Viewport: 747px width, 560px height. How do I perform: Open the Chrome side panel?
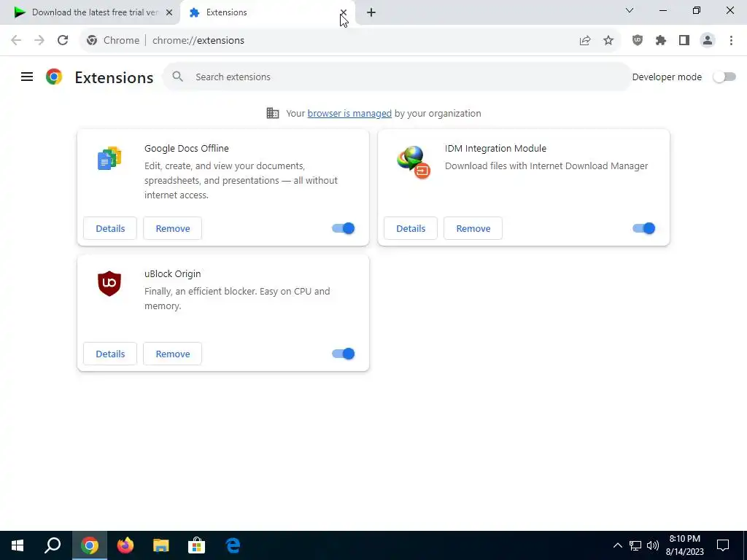click(x=684, y=41)
